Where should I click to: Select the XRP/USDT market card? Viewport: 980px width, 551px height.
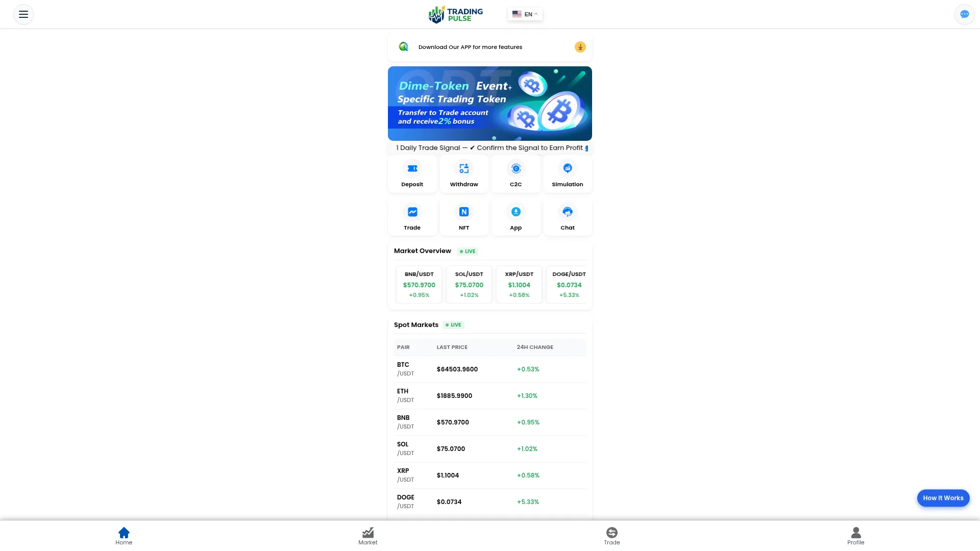pos(519,284)
